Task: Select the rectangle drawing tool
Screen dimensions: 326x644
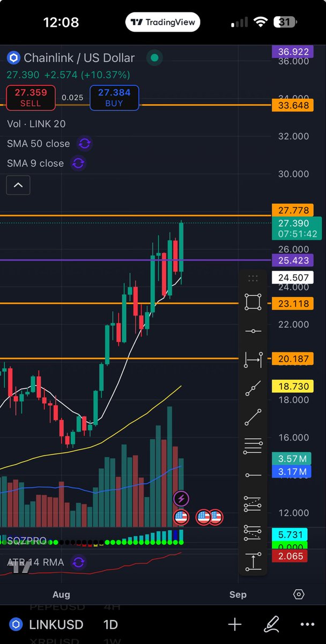Action: pyautogui.click(x=253, y=302)
